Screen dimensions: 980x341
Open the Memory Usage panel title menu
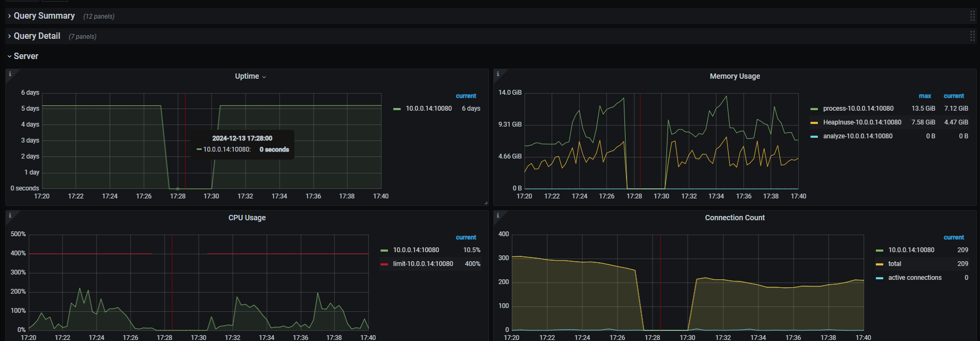click(x=734, y=77)
